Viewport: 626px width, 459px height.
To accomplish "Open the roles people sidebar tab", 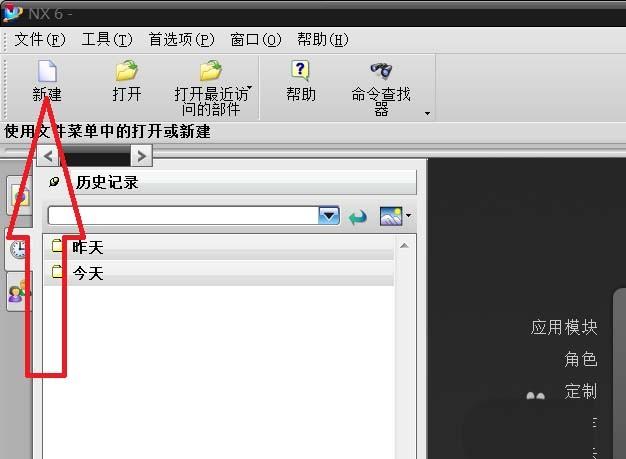I will pyautogui.click(x=19, y=291).
